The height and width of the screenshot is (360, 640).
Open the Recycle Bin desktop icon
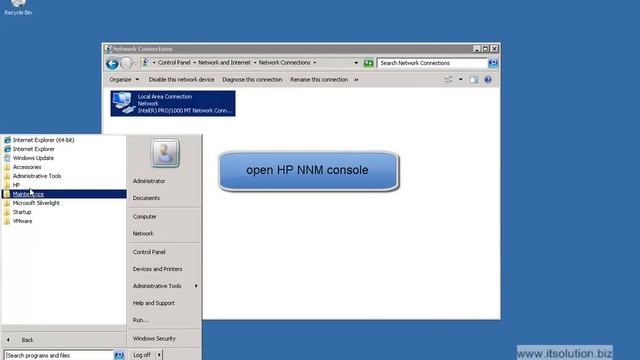(x=18, y=7)
